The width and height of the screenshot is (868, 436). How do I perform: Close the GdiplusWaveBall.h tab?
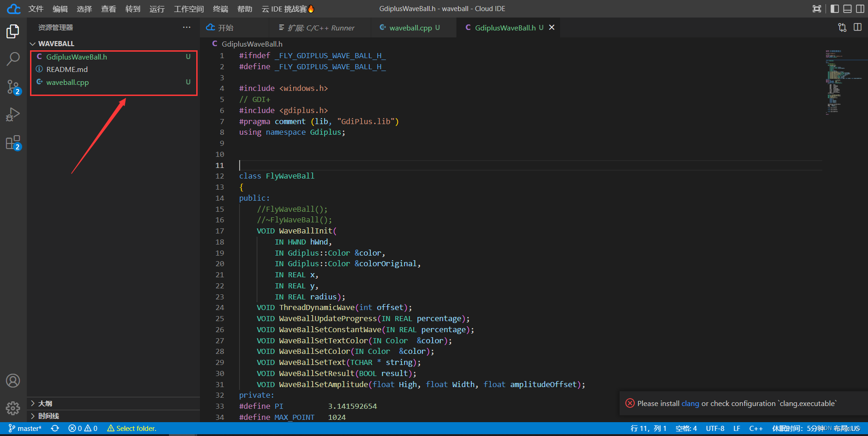click(552, 28)
